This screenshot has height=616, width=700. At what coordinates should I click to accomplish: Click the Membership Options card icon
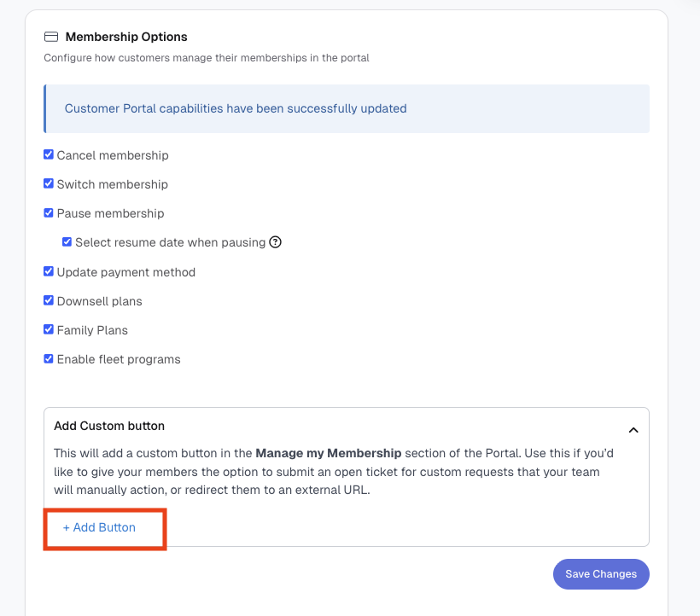pos(50,37)
